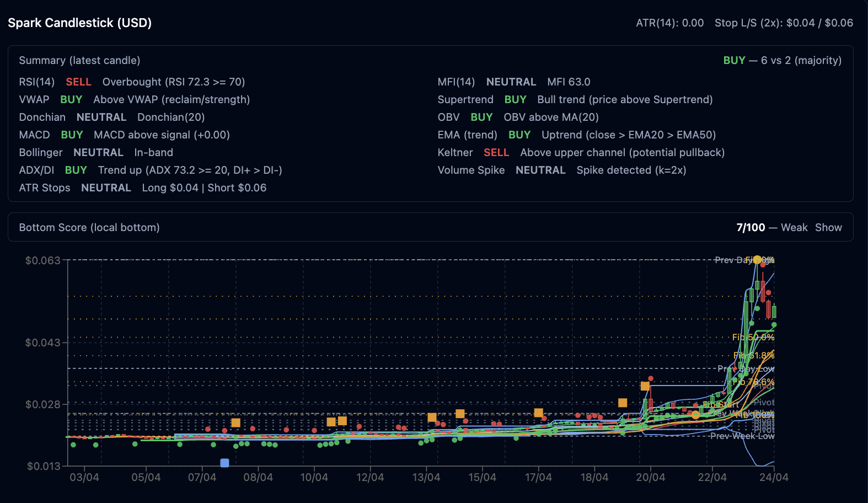Click the $0.043 price axis label
This screenshot has height=503, width=868.
click(42, 343)
